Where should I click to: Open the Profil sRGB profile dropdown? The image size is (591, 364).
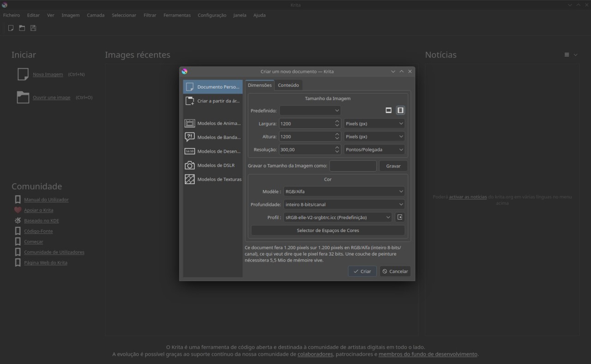click(x=338, y=217)
